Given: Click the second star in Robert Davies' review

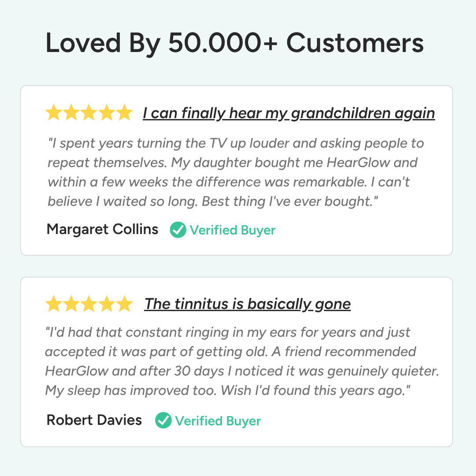Looking at the screenshot, I should (x=72, y=304).
